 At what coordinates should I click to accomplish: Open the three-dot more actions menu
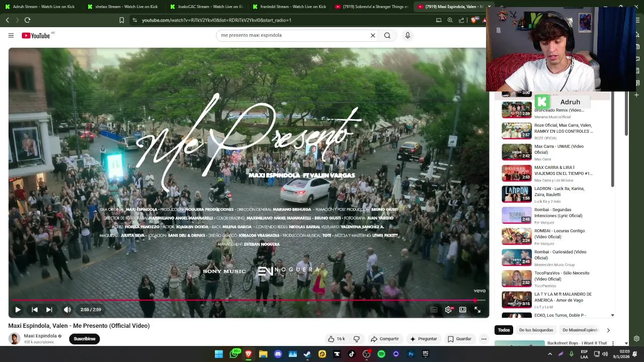(484, 339)
